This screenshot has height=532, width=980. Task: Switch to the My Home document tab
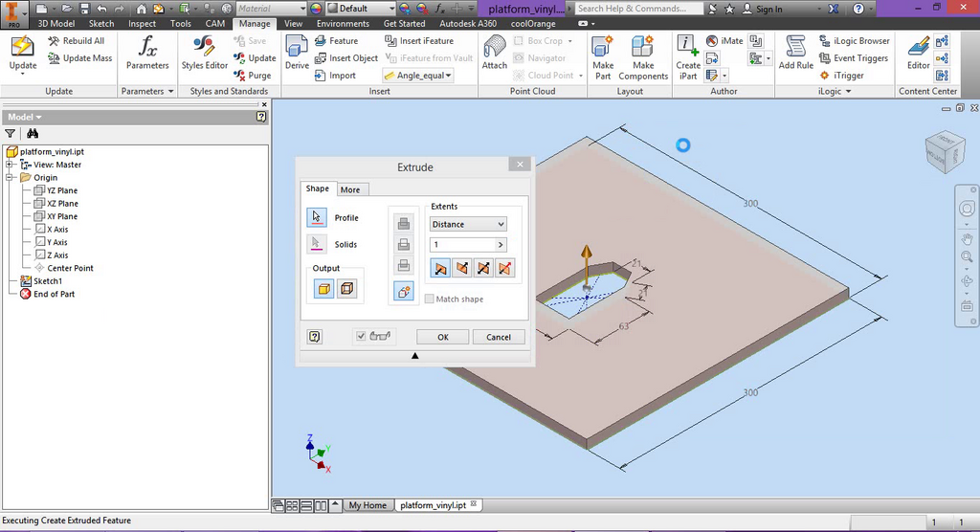tap(367, 505)
